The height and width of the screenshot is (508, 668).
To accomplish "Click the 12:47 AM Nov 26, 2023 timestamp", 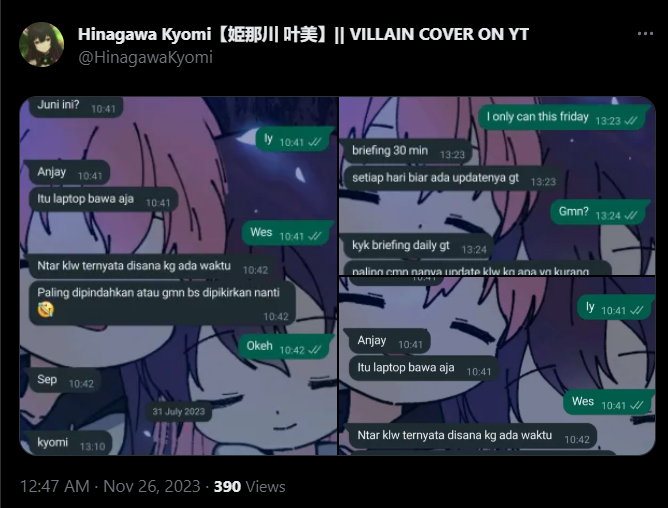I will tap(110, 486).
